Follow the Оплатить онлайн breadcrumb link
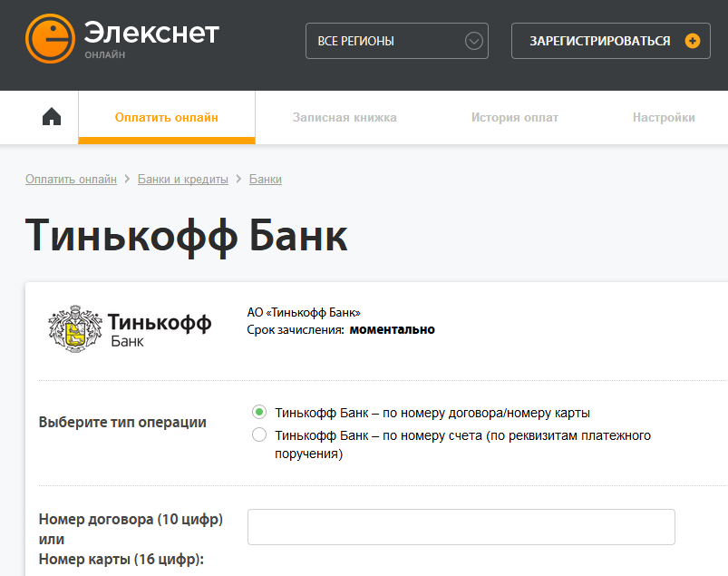 [71, 179]
